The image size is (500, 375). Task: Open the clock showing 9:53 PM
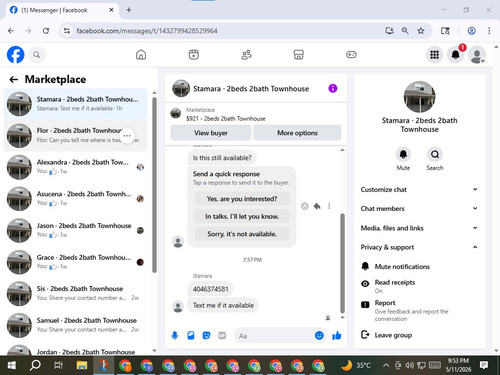point(458,365)
